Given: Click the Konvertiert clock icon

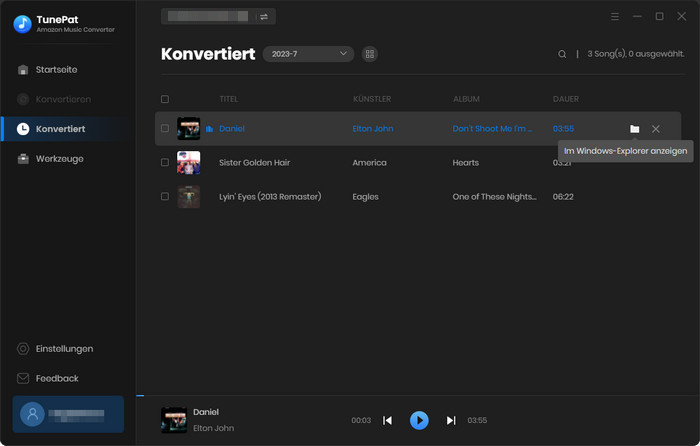Looking at the screenshot, I should [x=23, y=129].
